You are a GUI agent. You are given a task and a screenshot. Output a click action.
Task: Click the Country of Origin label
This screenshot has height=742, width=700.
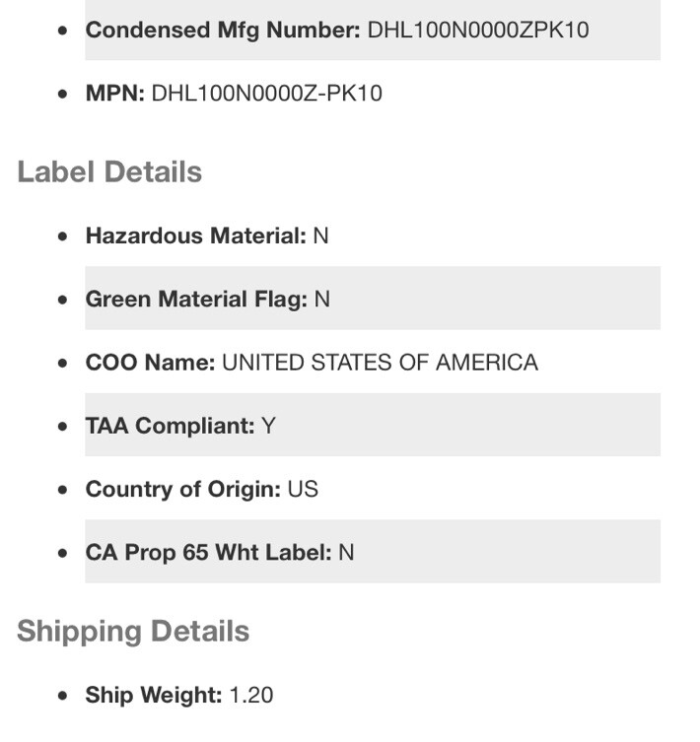tap(183, 490)
